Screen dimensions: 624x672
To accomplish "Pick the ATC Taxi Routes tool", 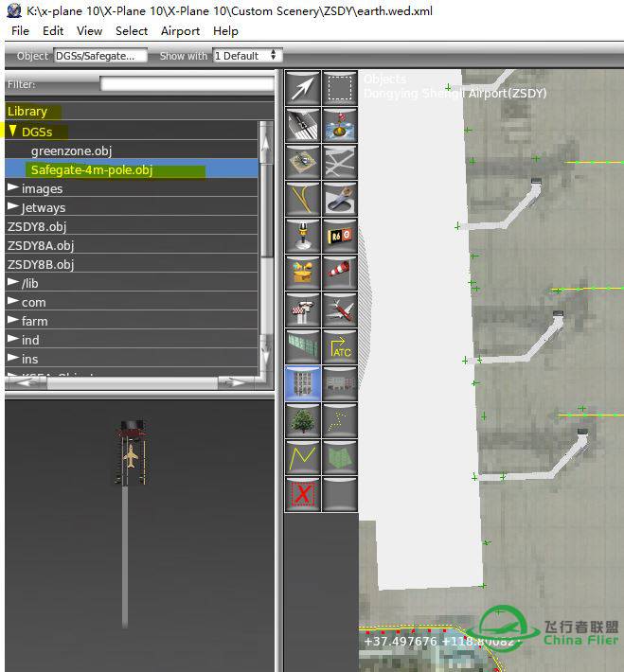I will point(340,345).
